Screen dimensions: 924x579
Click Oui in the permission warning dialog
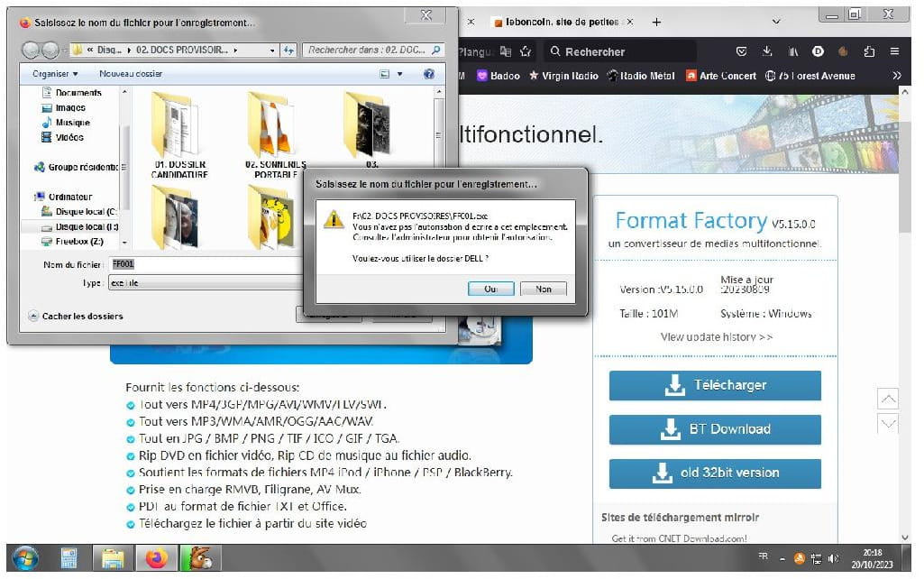tap(491, 289)
